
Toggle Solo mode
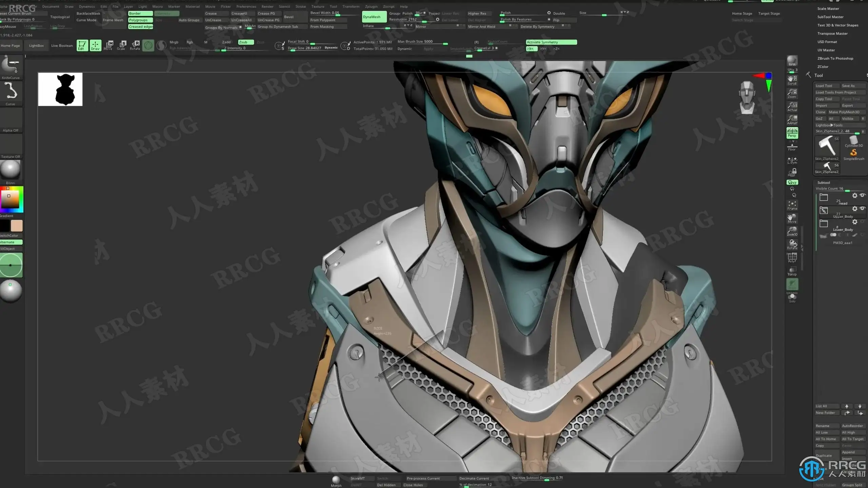[x=792, y=298]
